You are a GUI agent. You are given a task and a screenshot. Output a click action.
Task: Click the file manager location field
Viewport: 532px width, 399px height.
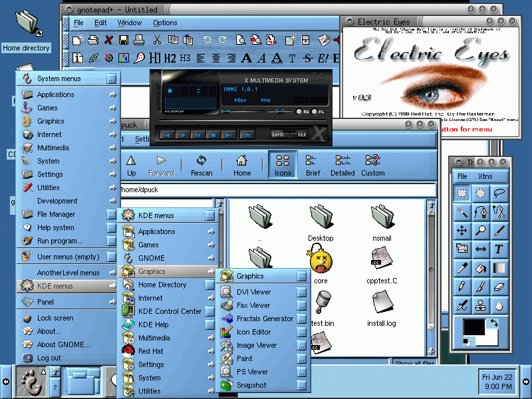(278, 190)
